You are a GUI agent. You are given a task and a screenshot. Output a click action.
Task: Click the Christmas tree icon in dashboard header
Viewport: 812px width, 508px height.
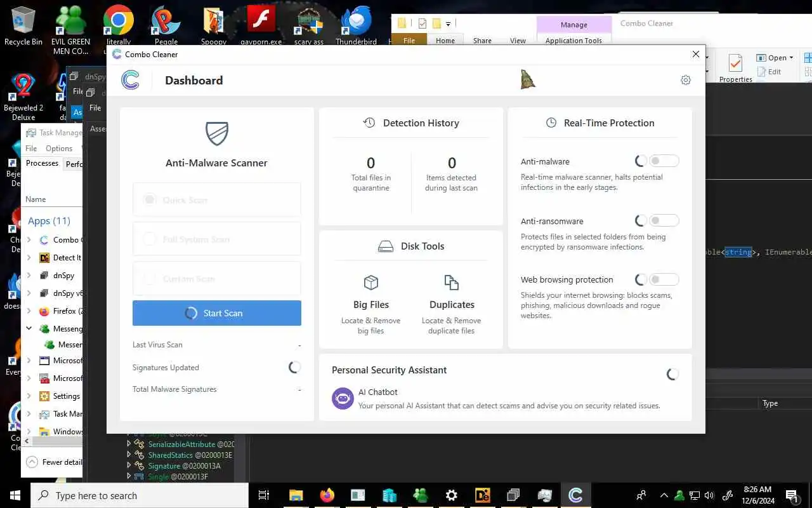[x=528, y=79]
